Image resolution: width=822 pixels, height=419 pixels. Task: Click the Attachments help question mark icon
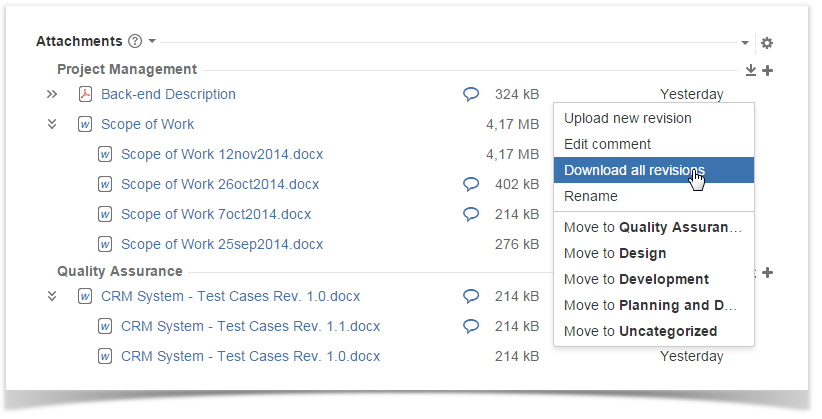coord(135,42)
